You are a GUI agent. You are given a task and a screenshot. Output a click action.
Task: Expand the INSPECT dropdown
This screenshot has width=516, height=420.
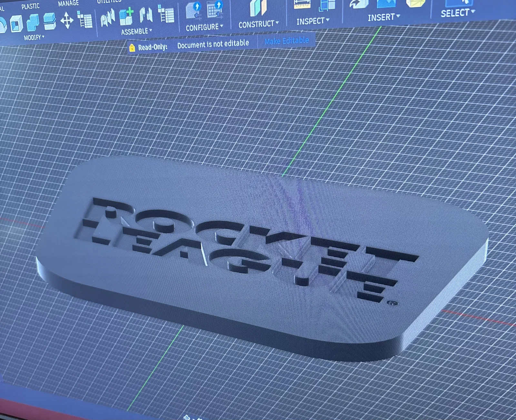pyautogui.click(x=313, y=21)
